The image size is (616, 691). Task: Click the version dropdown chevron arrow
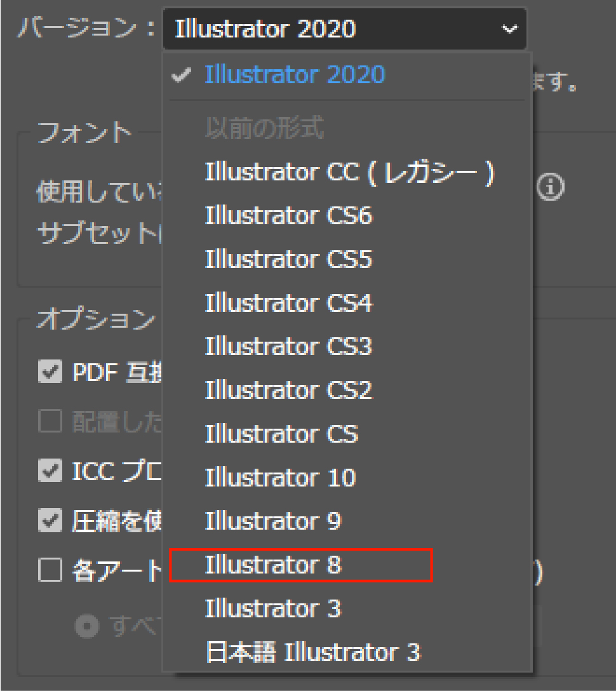(x=509, y=29)
